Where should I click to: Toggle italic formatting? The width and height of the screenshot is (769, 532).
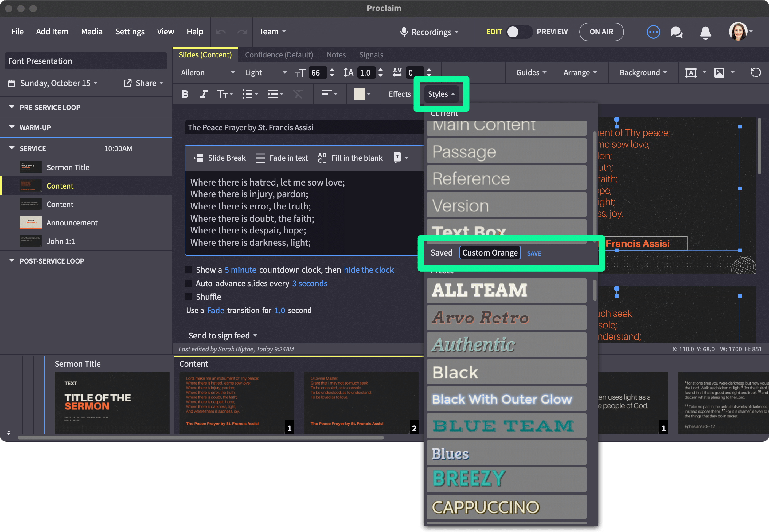point(204,94)
